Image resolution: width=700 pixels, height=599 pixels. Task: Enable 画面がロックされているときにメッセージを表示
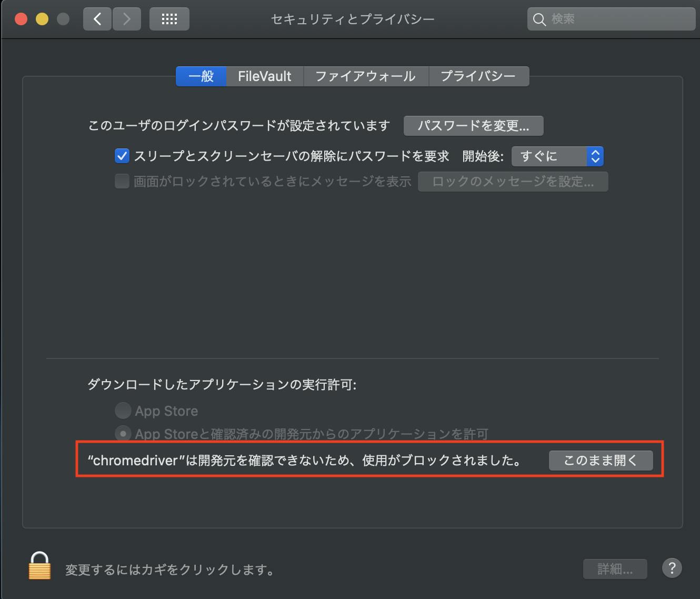coord(122,181)
